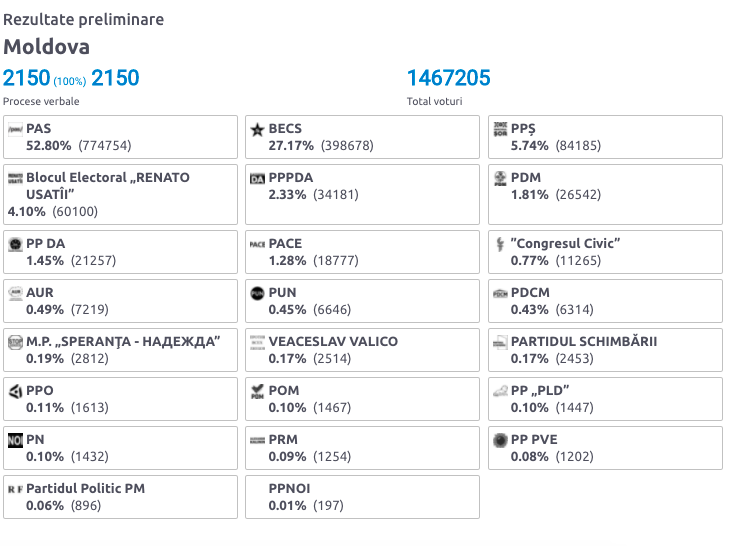Click the PDM rose emblem icon
This screenshot has width=742, height=546.
[500, 178]
